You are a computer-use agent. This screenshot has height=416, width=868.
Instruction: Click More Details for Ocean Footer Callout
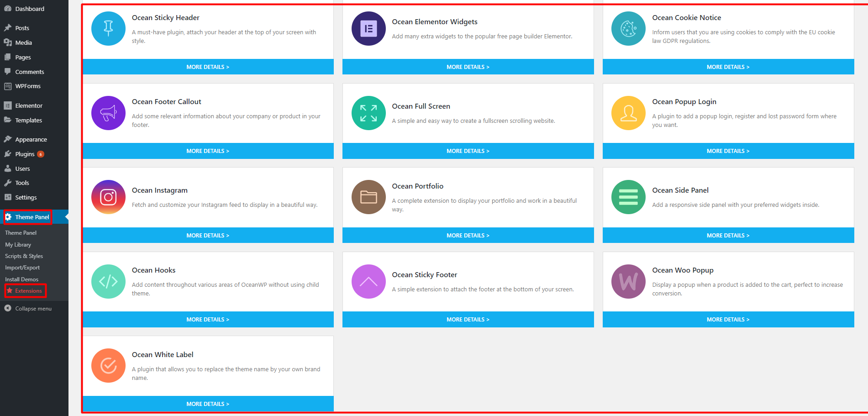click(x=208, y=151)
